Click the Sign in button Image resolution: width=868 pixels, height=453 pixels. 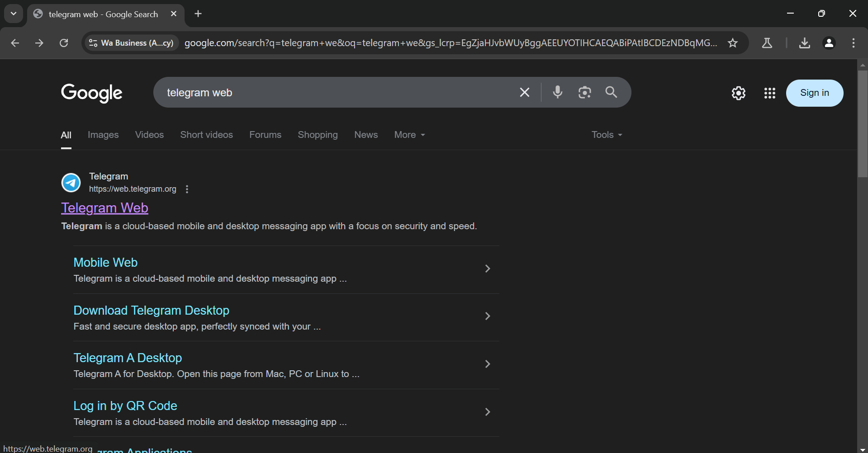[815, 93]
